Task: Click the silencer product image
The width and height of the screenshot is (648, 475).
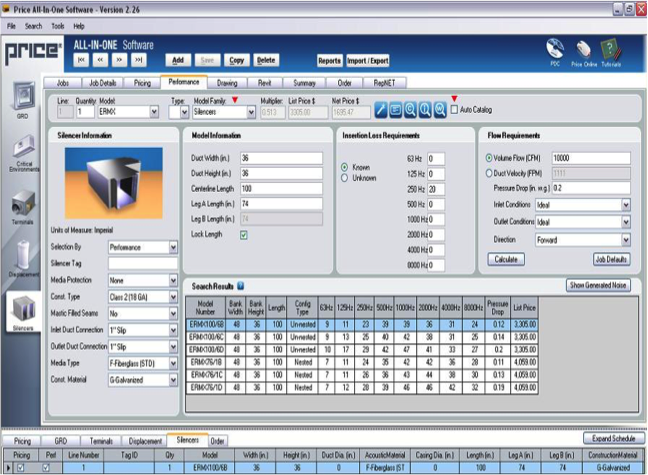Action: coord(114,183)
